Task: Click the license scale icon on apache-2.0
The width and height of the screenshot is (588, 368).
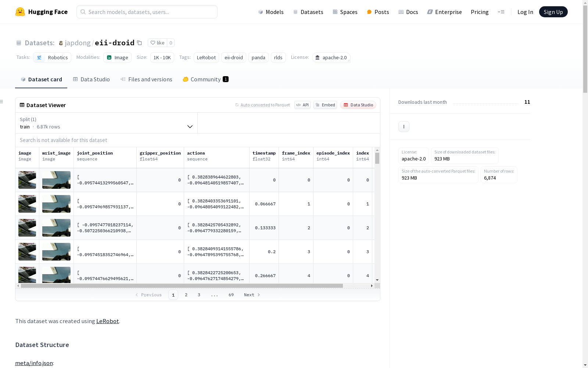Action: tap(318, 57)
